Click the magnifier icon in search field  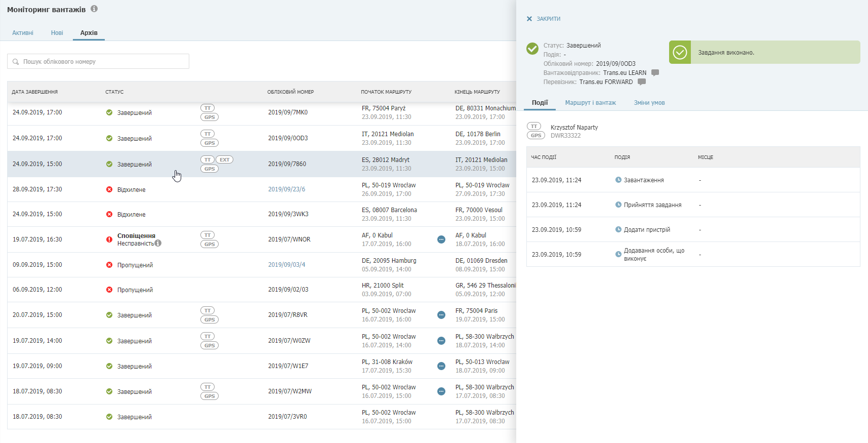coord(16,62)
